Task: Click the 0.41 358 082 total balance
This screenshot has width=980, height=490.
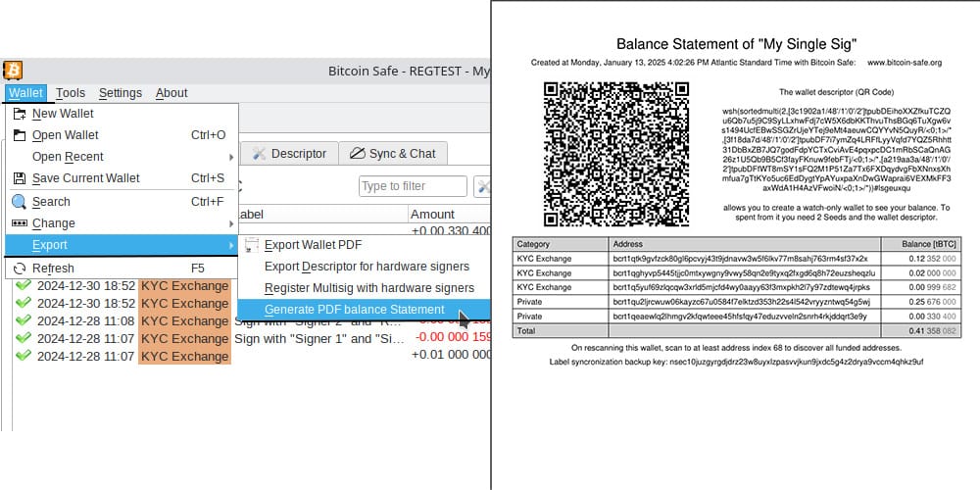Action: tap(932, 330)
